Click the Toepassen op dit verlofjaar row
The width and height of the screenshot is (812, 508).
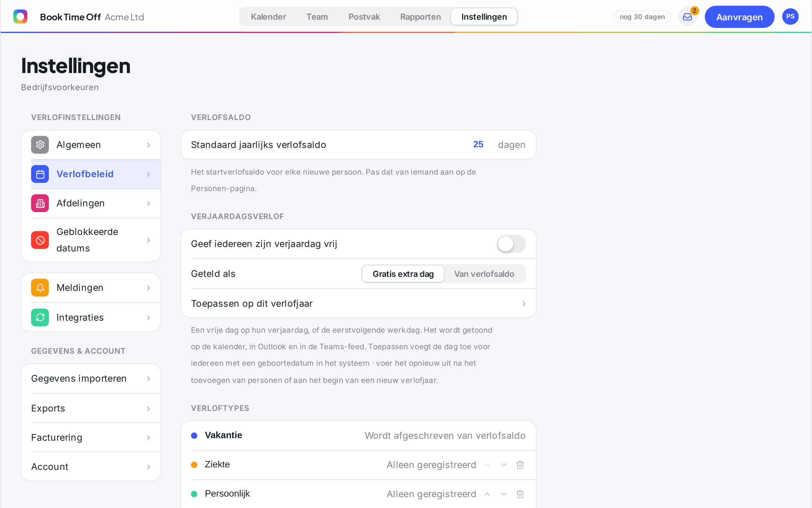tap(358, 304)
